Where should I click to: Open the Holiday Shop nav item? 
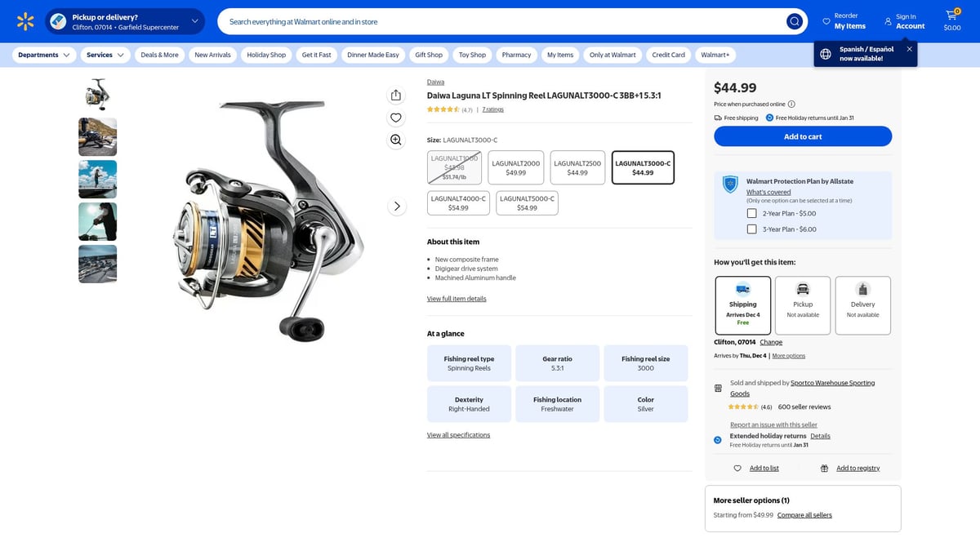[266, 55]
